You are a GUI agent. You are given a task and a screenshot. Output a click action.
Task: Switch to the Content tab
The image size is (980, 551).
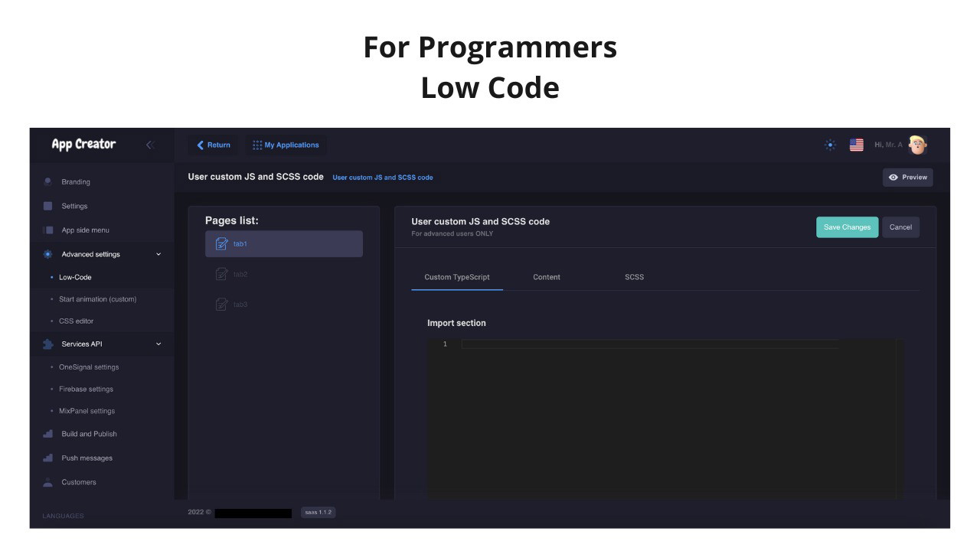pyautogui.click(x=547, y=277)
